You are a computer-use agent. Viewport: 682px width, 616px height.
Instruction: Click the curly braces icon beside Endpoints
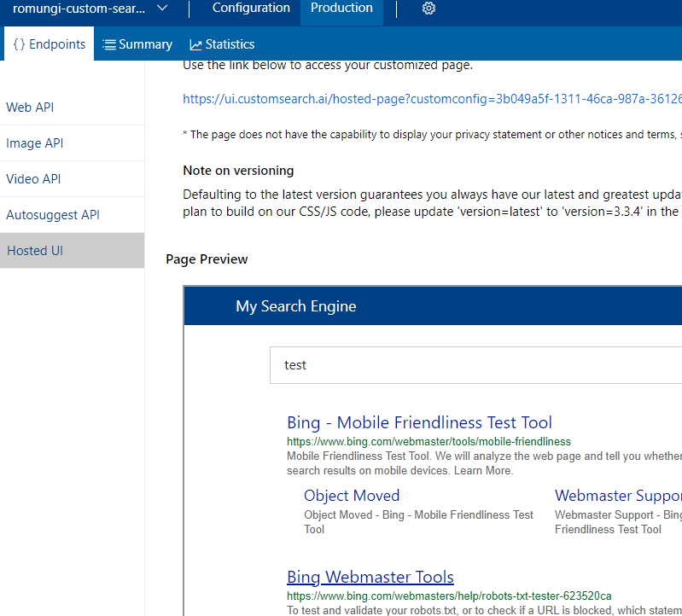[x=19, y=44]
